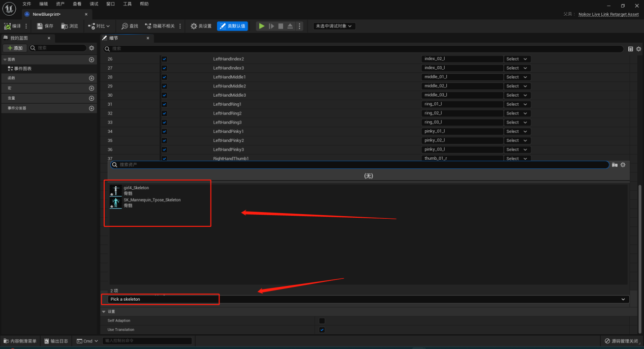Viewport: 644px width, 349px height.
Task: Expand the debug object selector dropdown
Action: click(334, 26)
